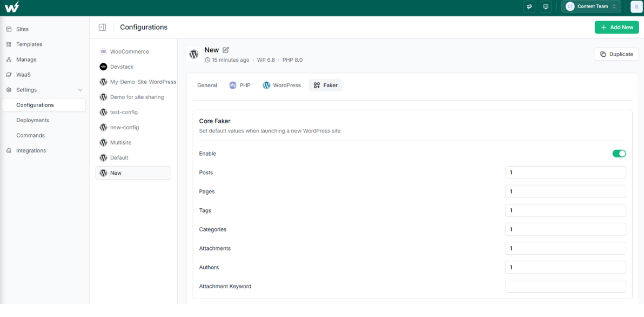Image resolution: width=644 pixels, height=317 pixels.
Task: Click the Attachments count field
Action: pos(566,248)
